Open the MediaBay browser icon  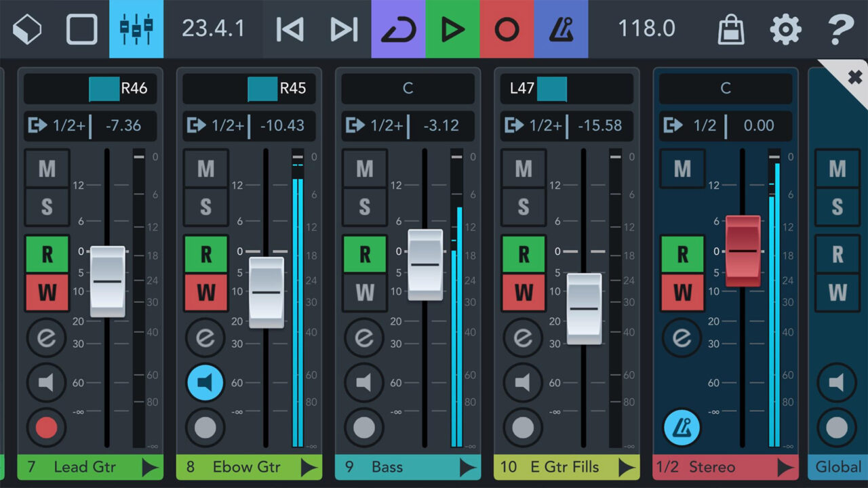tap(27, 28)
